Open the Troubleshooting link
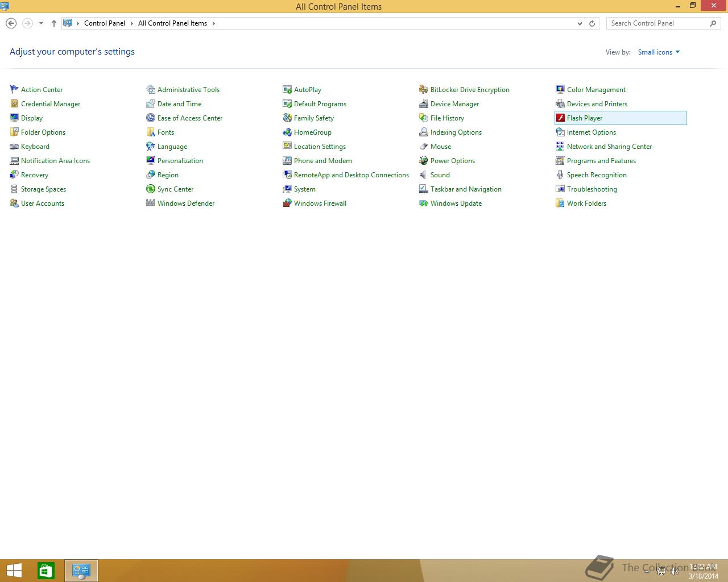The image size is (728, 582). pos(592,189)
